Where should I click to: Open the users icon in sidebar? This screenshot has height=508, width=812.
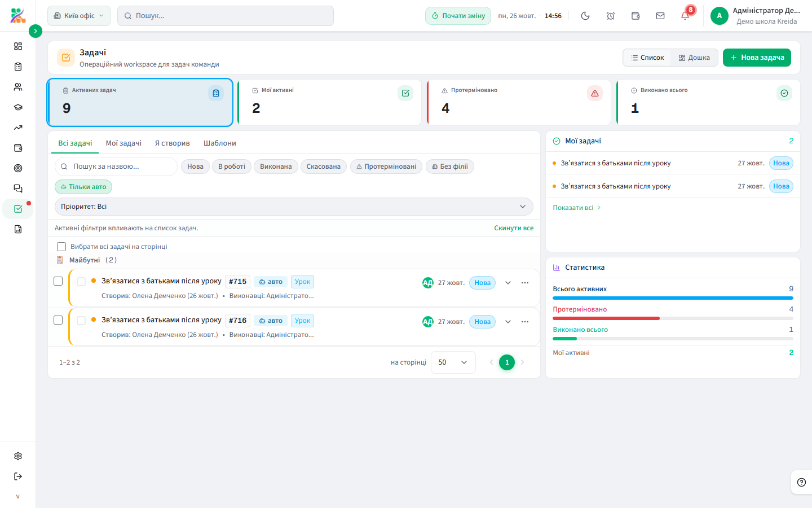click(x=18, y=87)
